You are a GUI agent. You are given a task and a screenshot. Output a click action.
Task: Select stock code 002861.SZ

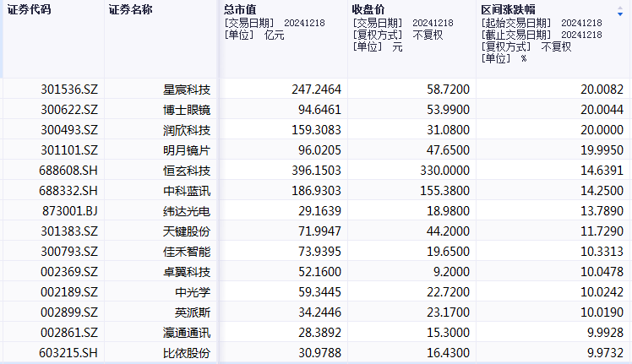pyautogui.click(x=69, y=333)
